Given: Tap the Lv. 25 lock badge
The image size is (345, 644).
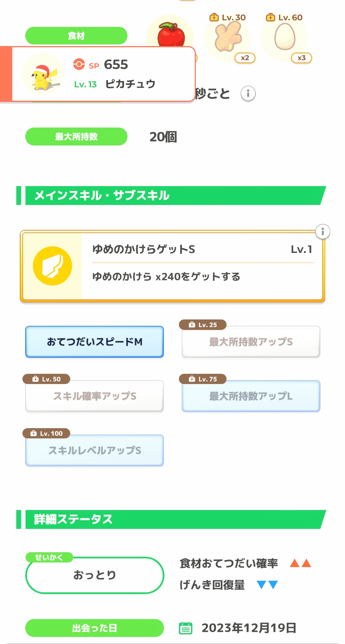Looking at the screenshot, I should coord(203,325).
